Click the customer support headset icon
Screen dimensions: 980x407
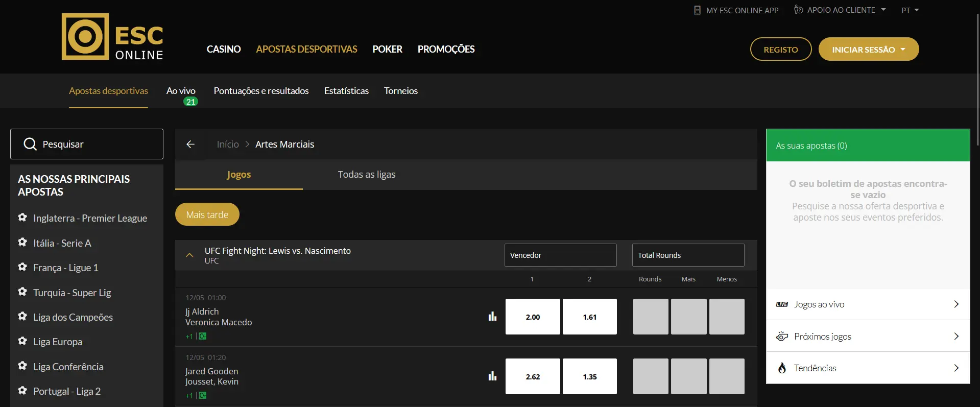pos(798,10)
